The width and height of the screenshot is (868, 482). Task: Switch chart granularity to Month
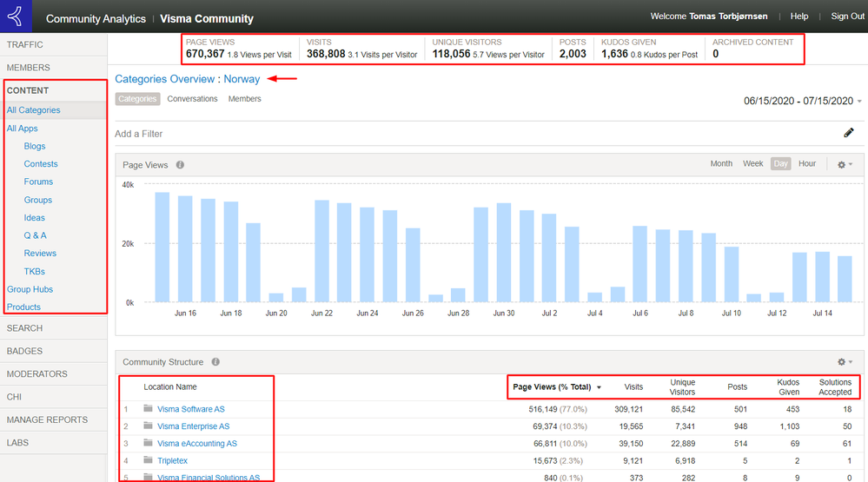click(x=721, y=164)
